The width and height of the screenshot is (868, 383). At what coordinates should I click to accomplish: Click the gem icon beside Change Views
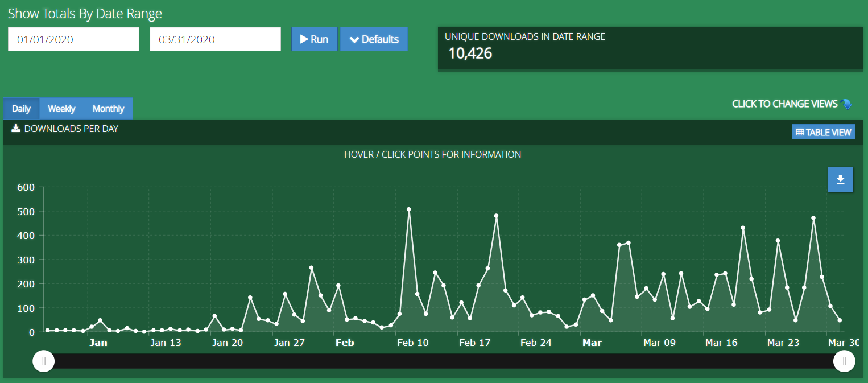(x=846, y=104)
